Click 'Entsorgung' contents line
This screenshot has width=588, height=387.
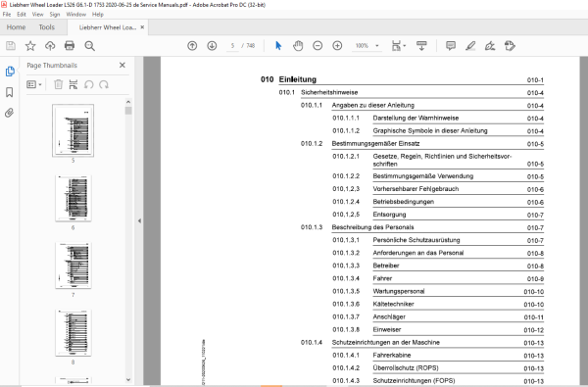pyautogui.click(x=389, y=215)
